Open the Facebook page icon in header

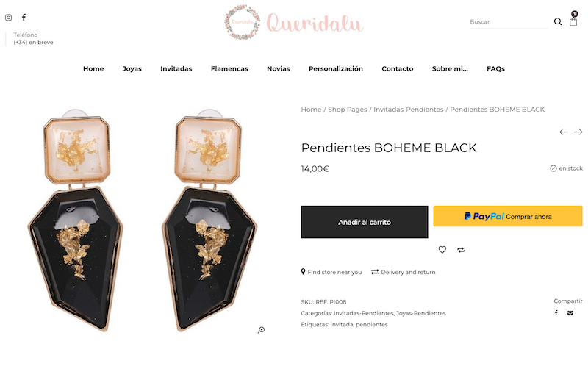[24, 17]
